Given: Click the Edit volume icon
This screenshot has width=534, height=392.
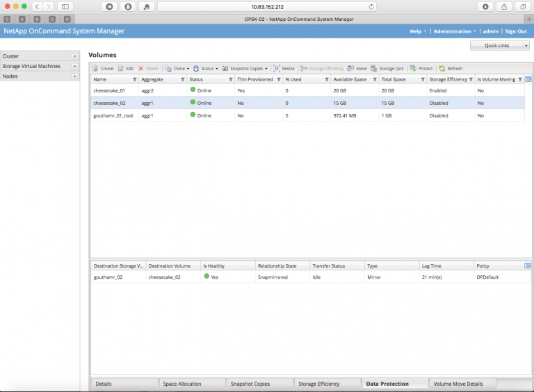Looking at the screenshot, I should point(120,69).
